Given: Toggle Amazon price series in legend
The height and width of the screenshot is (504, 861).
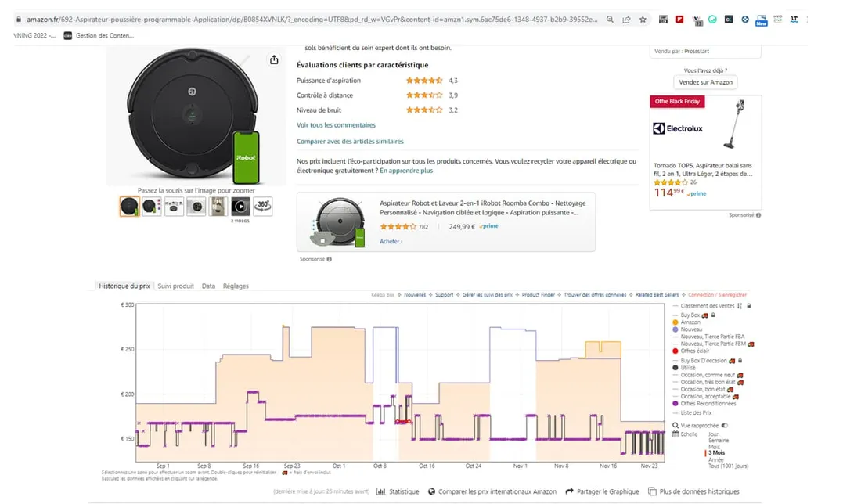Looking at the screenshot, I should click(675, 322).
